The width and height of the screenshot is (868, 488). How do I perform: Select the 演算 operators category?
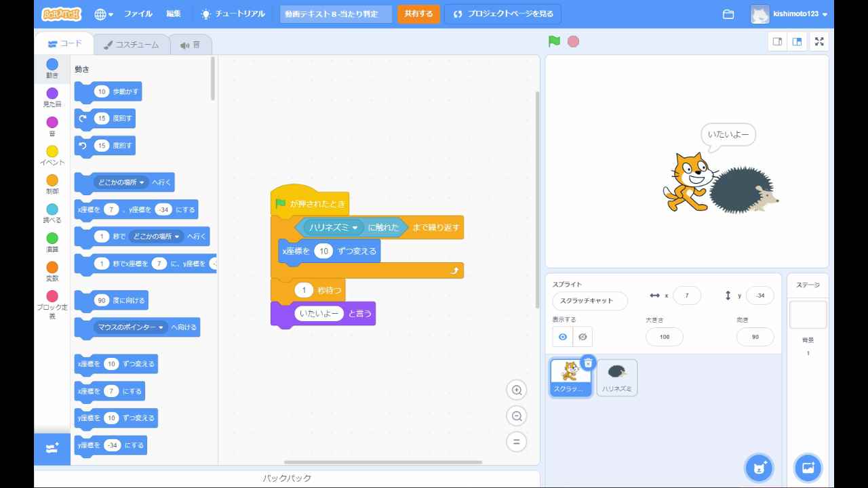point(52,243)
